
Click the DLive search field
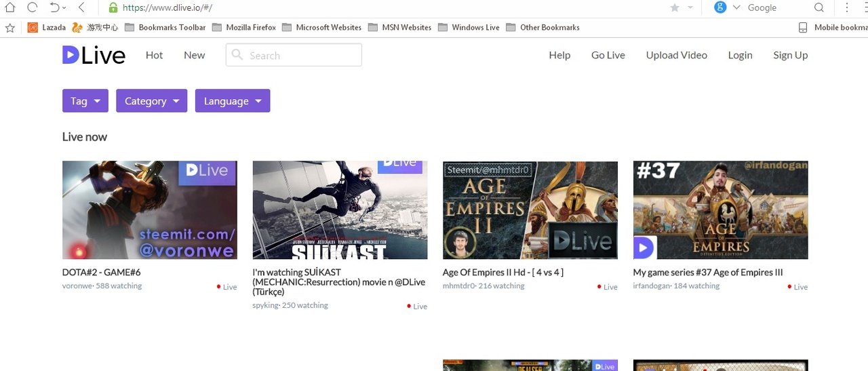[x=294, y=55]
